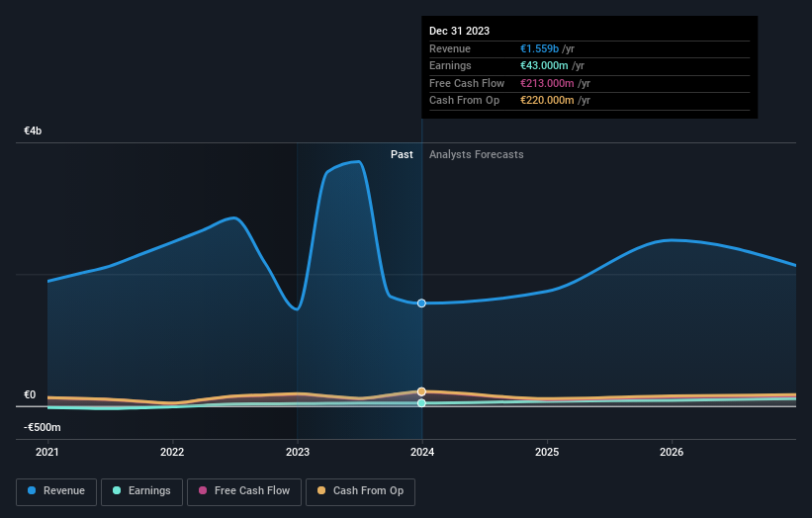Click the 2022 x-axis label

pyautogui.click(x=172, y=453)
